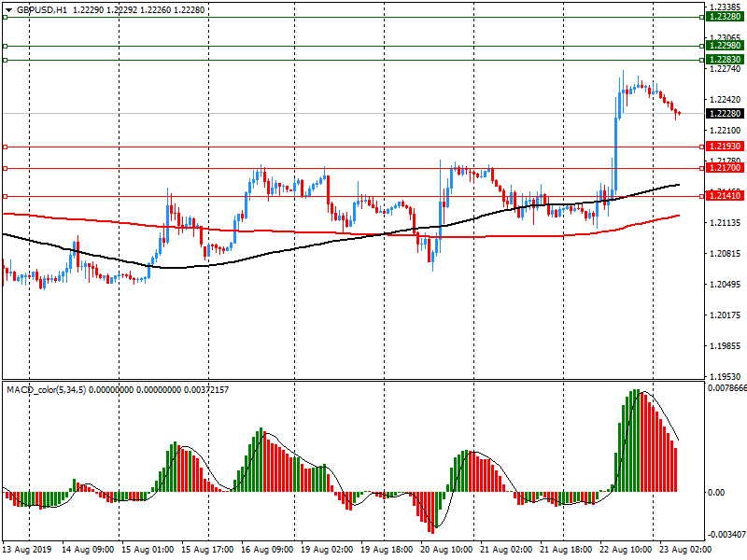The image size is (747, 560).
Task: Click the black 1.22280 current price label
Action: 726,113
